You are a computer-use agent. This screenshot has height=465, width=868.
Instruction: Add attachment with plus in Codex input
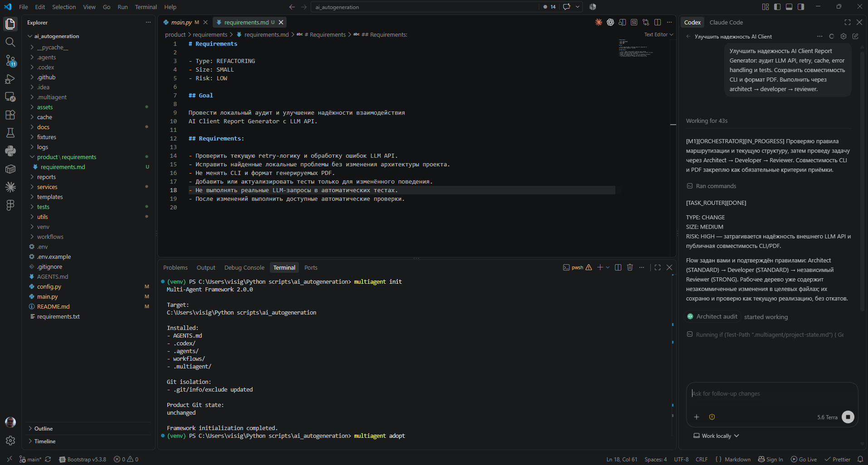click(x=697, y=417)
